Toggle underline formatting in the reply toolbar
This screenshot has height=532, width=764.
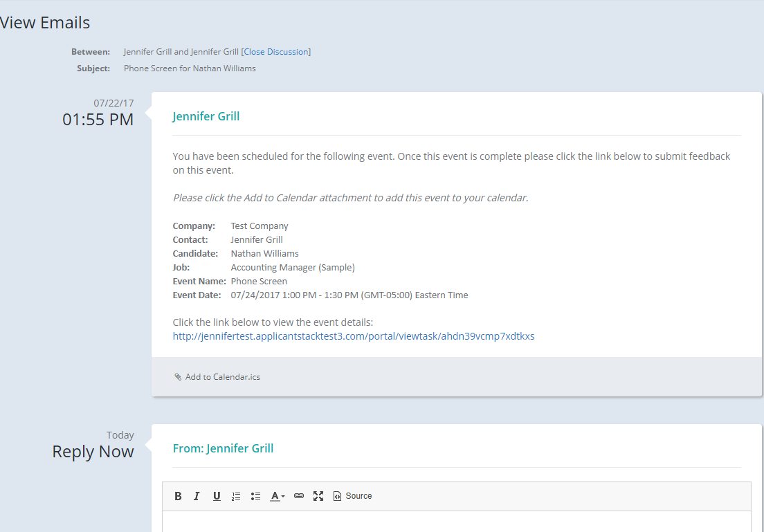[216, 496]
